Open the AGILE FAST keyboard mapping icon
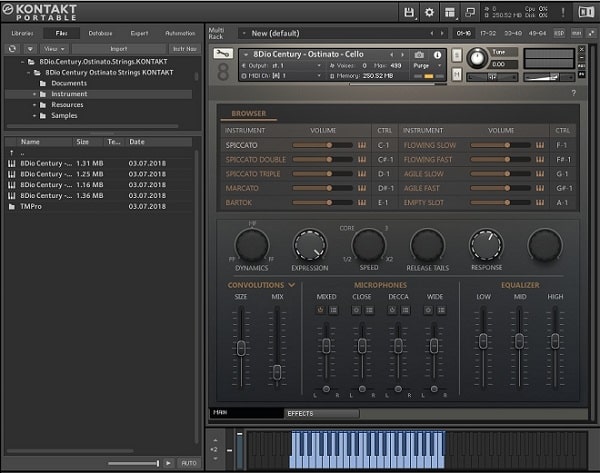The image size is (600, 473). (540, 188)
